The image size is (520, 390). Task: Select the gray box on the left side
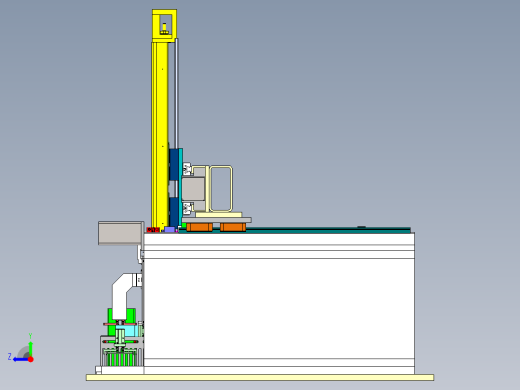pyautogui.click(x=121, y=233)
